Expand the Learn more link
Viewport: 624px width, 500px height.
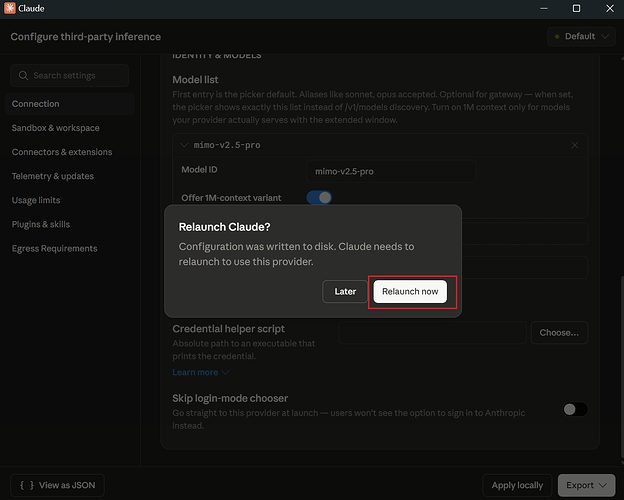pyautogui.click(x=201, y=372)
